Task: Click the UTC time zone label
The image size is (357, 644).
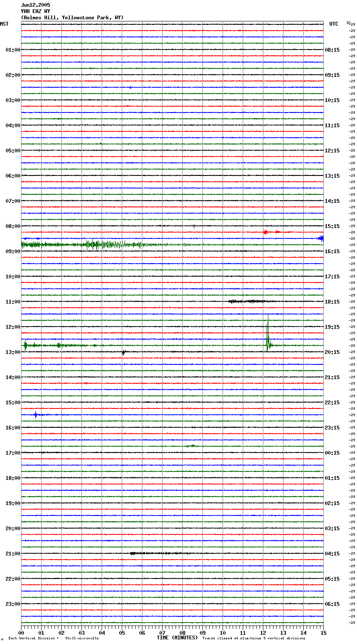Action: click(x=334, y=24)
